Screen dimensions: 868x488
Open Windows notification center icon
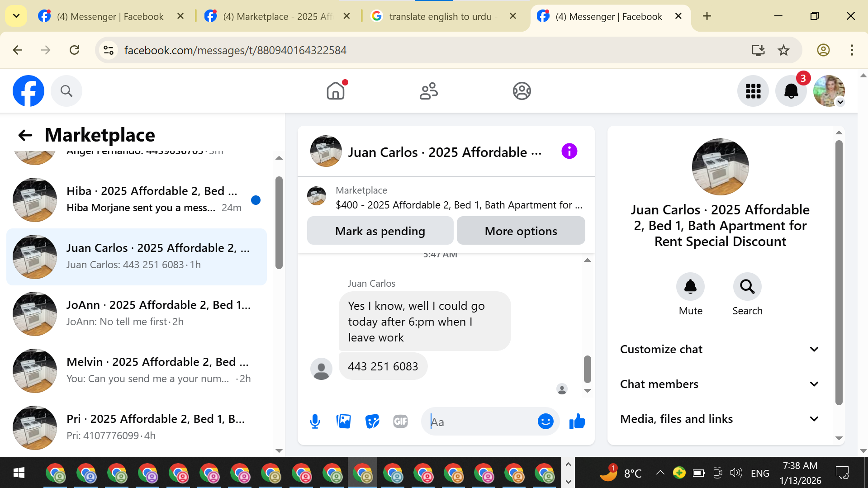point(842,473)
